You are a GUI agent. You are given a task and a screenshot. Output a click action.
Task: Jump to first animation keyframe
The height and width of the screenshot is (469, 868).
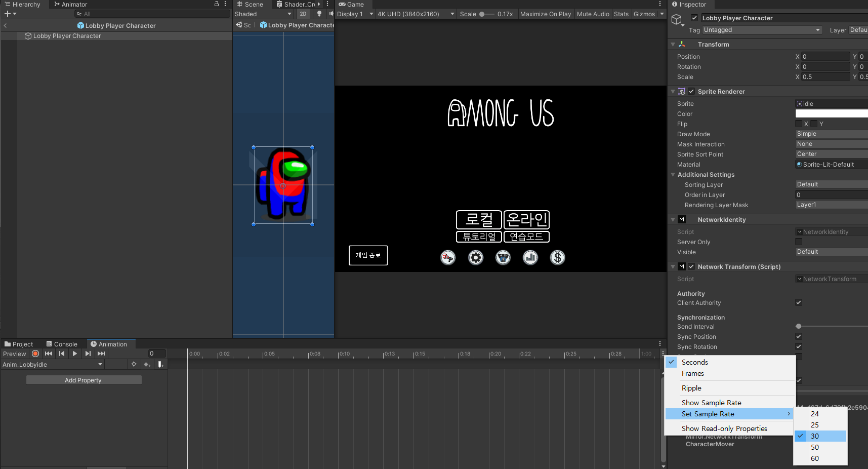click(x=49, y=354)
